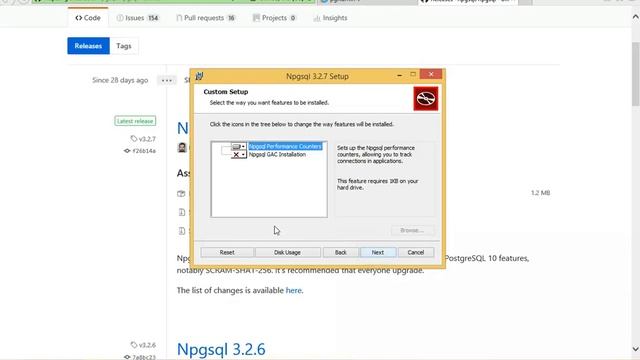Open the Projects tab

(274, 18)
